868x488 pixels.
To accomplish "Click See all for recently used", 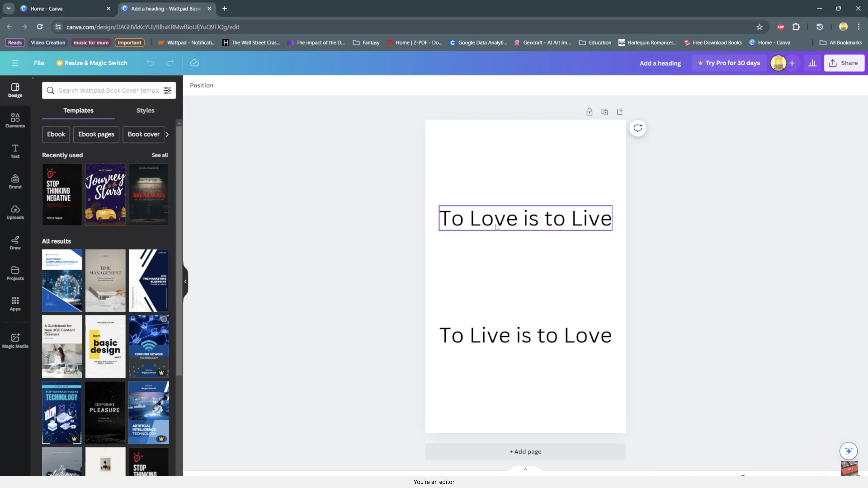I will coord(160,155).
